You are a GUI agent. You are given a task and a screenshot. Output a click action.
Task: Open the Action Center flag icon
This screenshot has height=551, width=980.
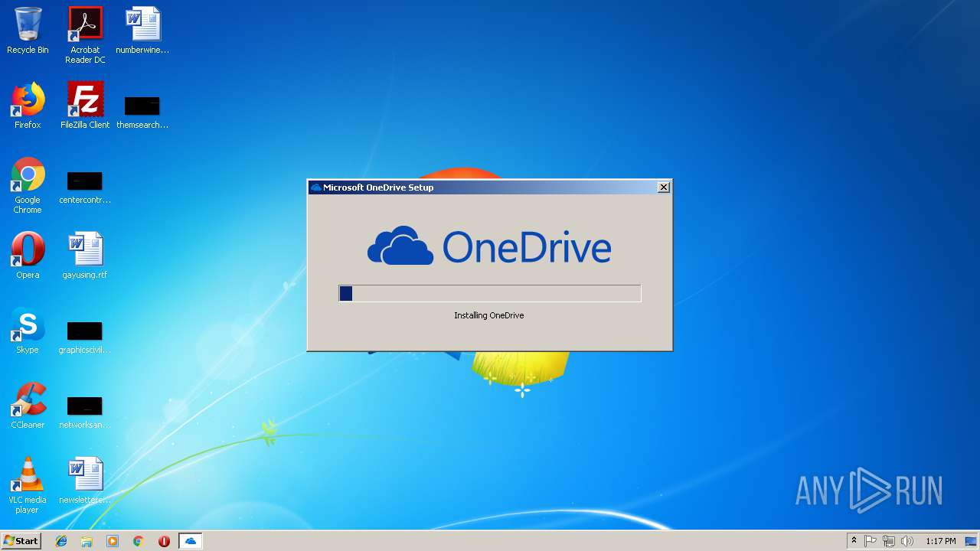pos(871,541)
